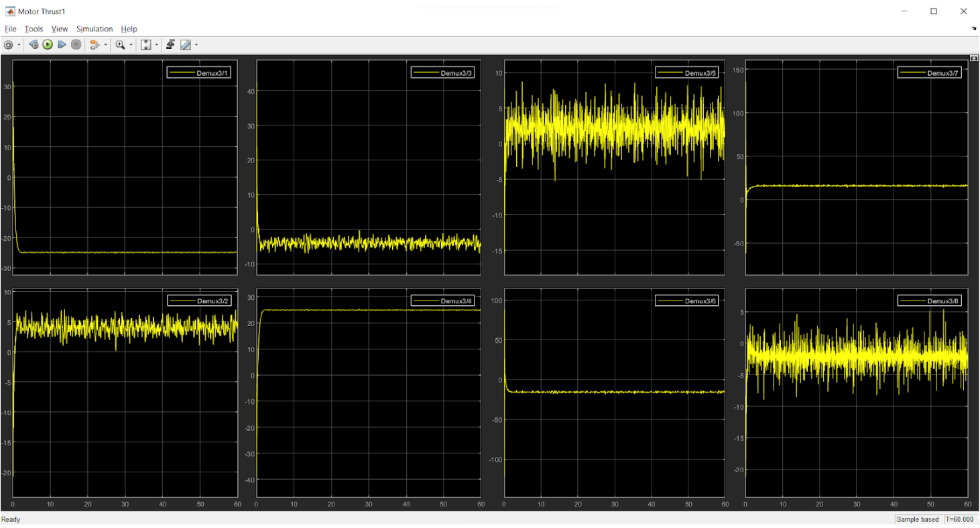Screen dimensions: 980x528
Task: Click the MATLAB icon in the title bar
Action: [x=10, y=11]
